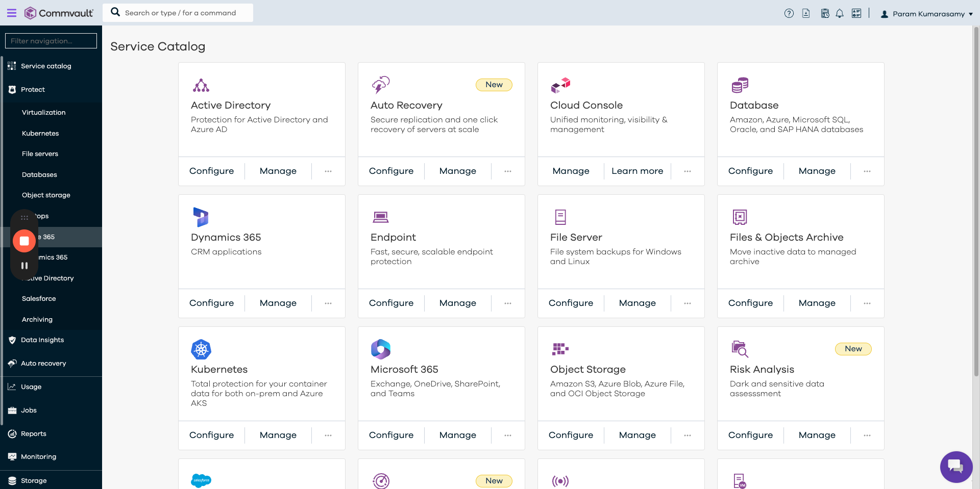Click the Microsoft 365 card icon
980x489 pixels.
pos(381,349)
